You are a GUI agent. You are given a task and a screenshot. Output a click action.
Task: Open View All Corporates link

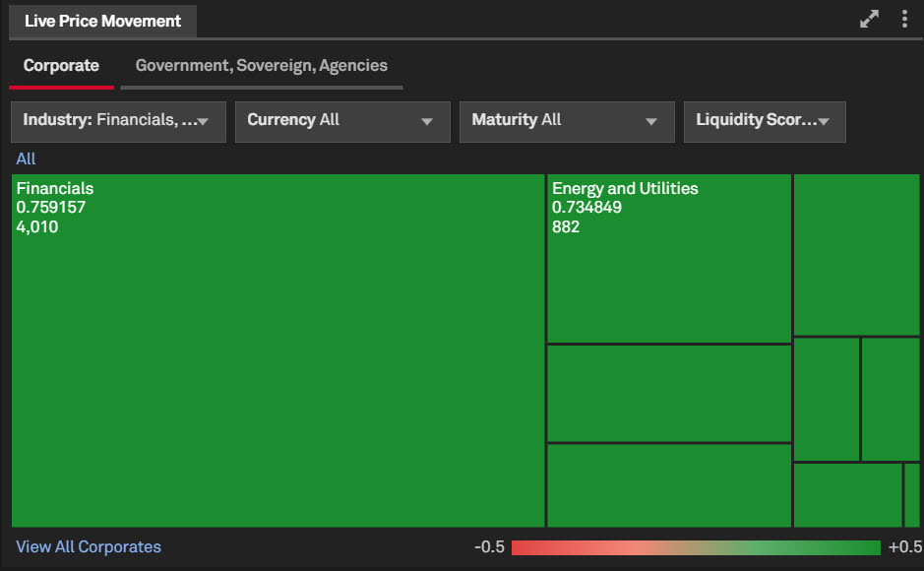click(89, 546)
